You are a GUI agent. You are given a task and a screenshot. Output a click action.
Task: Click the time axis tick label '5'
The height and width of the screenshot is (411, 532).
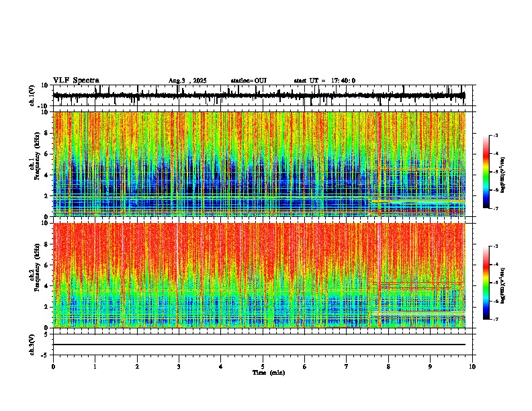point(263,367)
